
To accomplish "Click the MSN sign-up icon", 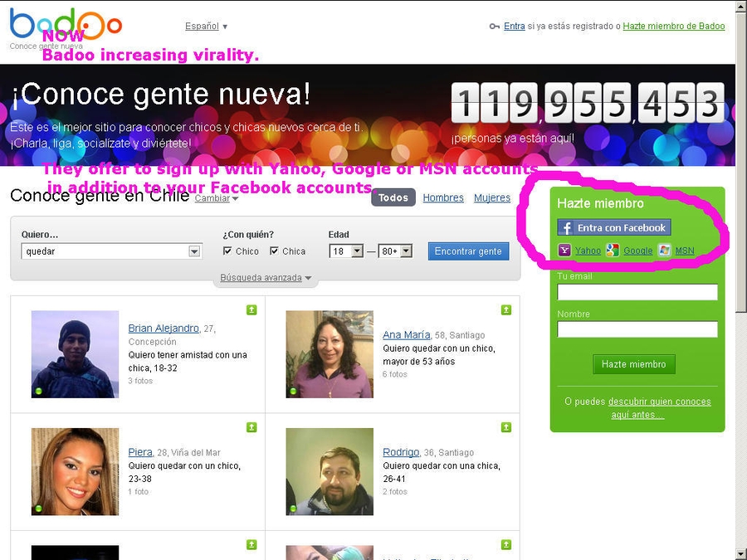I will pos(664,251).
